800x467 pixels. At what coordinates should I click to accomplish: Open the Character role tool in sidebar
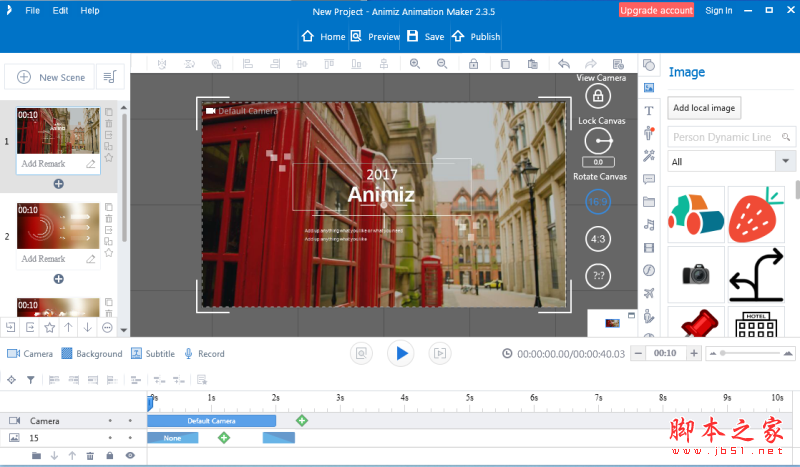(x=649, y=133)
